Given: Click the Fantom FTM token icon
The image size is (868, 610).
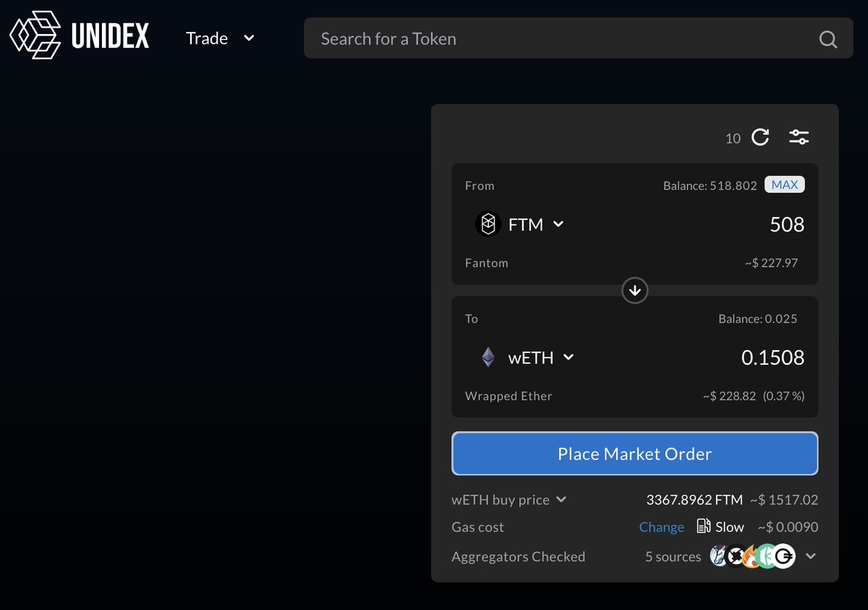Looking at the screenshot, I should coord(488,224).
